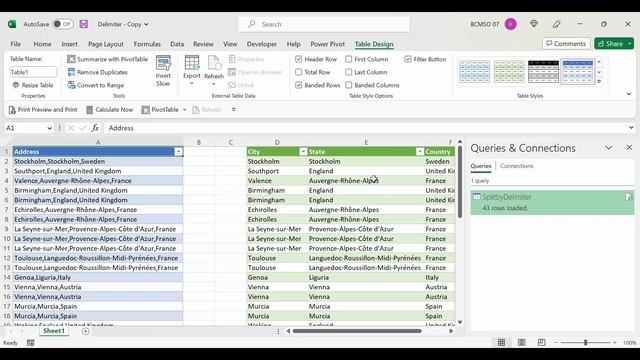Click Resize Table

pos(33,85)
